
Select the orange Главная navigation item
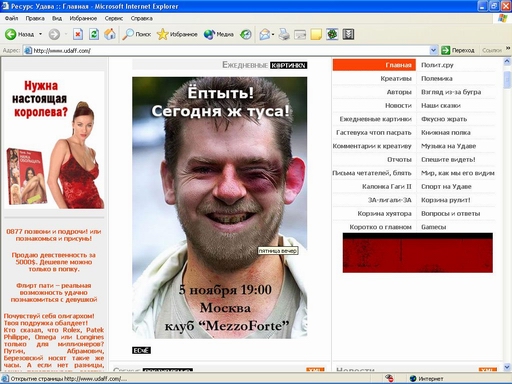click(374, 65)
